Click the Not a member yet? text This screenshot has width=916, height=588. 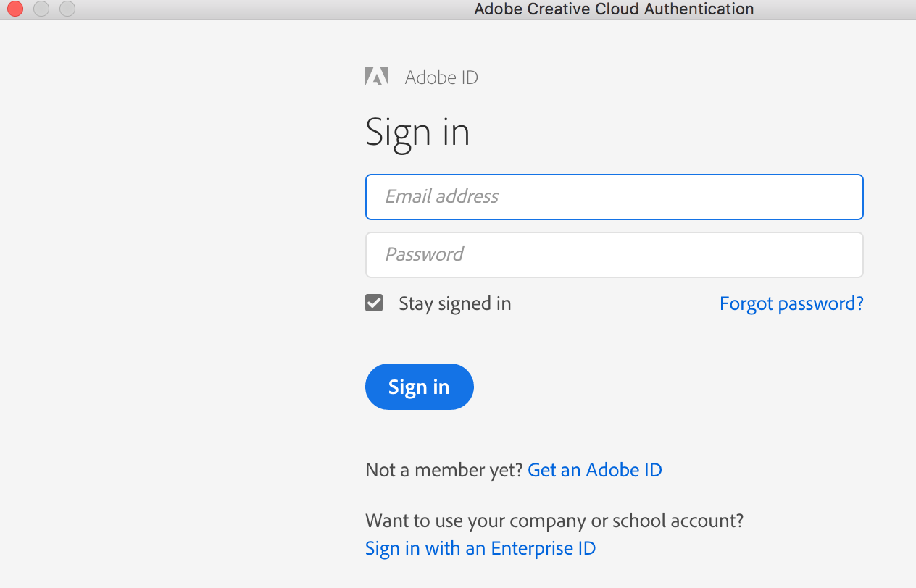[x=444, y=470]
